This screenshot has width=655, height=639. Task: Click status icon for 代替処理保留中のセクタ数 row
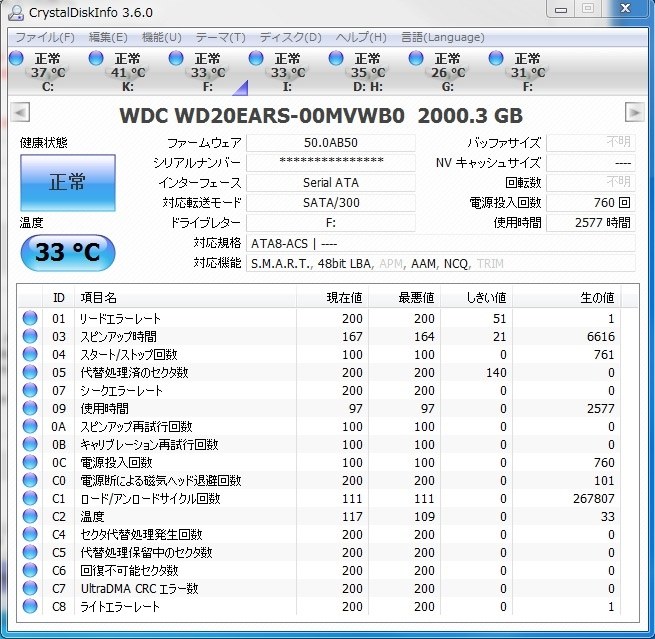(x=30, y=552)
